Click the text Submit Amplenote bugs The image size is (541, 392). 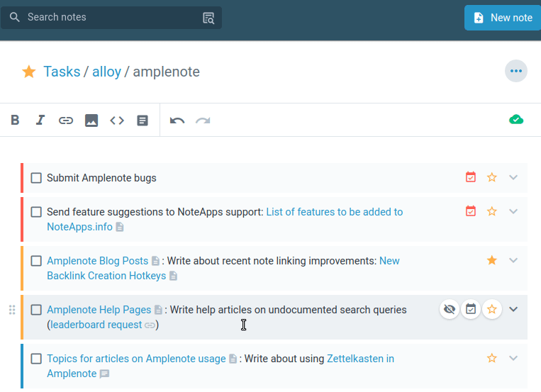[101, 178]
